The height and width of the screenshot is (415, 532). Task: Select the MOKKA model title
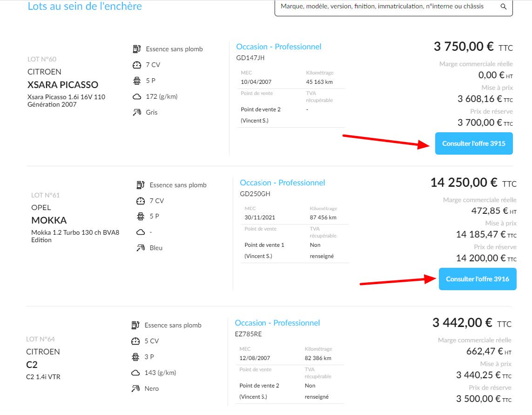click(x=49, y=220)
